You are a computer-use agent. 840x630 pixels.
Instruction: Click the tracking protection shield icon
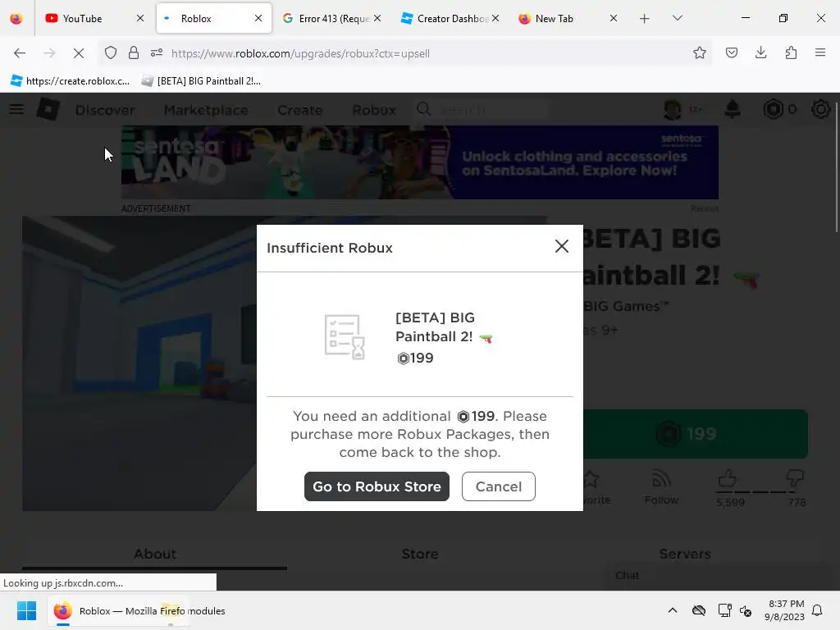tap(111, 53)
